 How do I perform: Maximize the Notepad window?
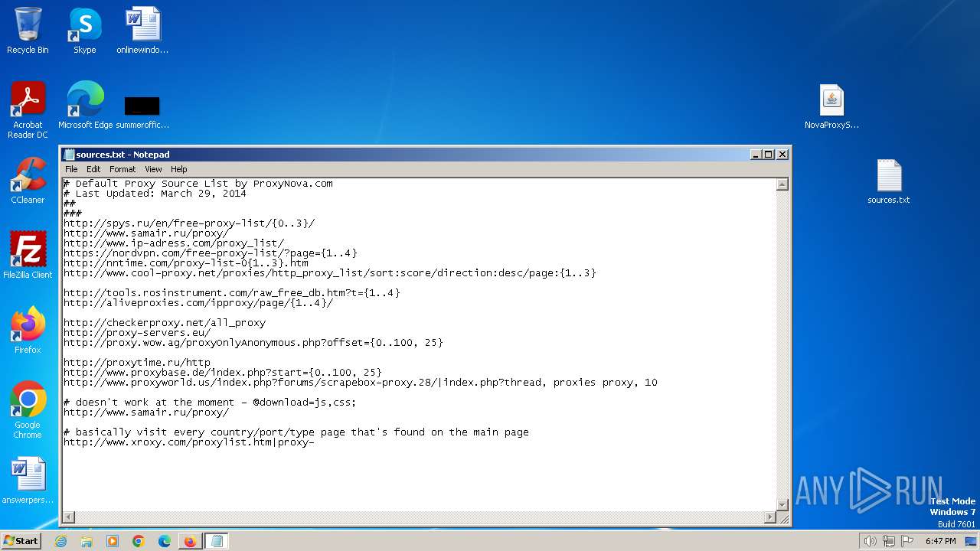coord(769,154)
